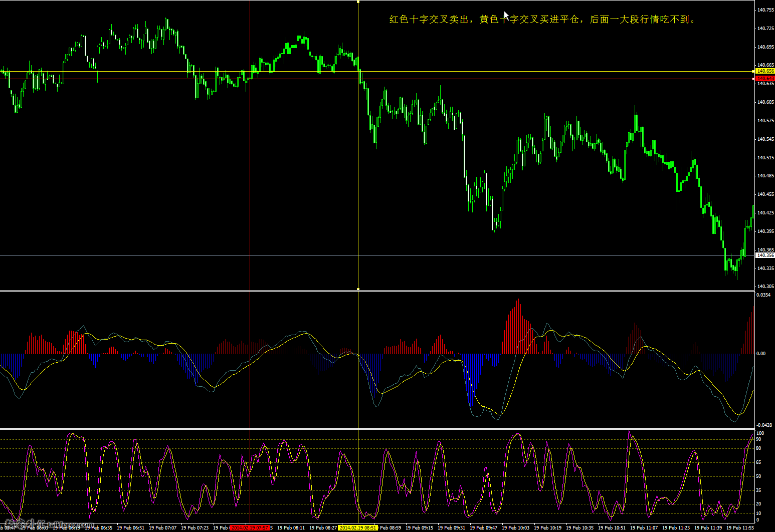This screenshot has height=532, width=775.
Task: Click time axis label 19 Feb 10:03
Action: [x=515, y=527]
